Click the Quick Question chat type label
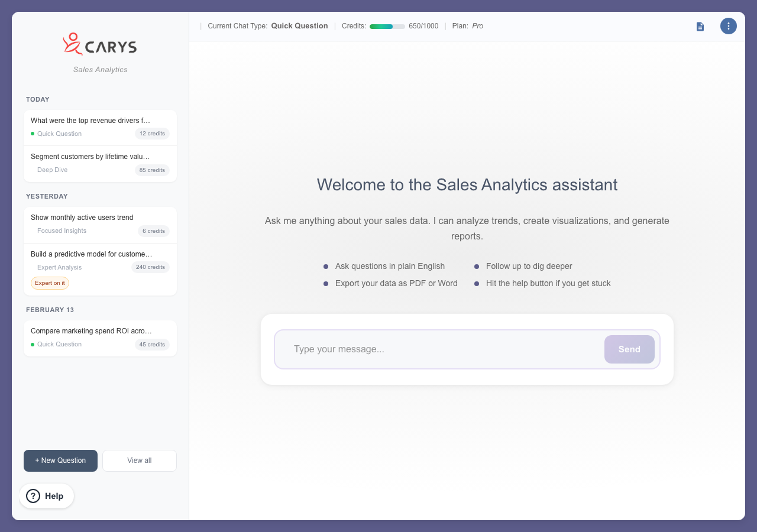Viewport: 757px width, 532px height. click(299, 26)
